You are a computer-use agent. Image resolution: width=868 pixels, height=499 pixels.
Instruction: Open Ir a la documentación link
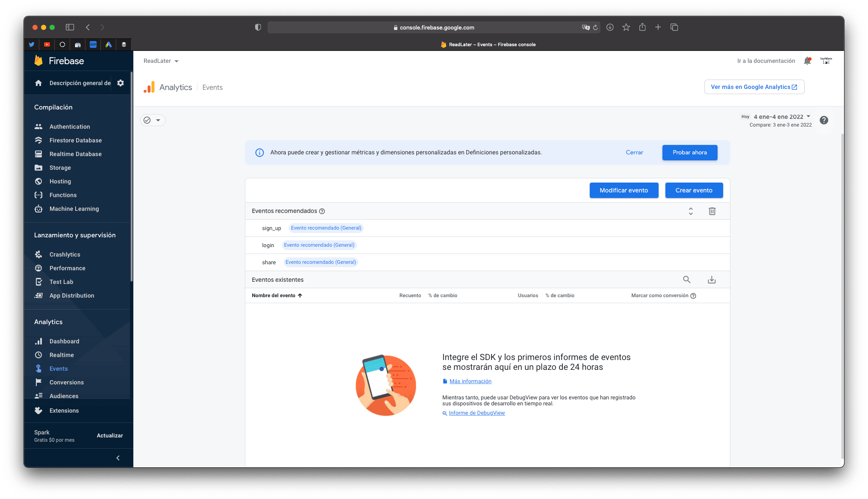(766, 61)
